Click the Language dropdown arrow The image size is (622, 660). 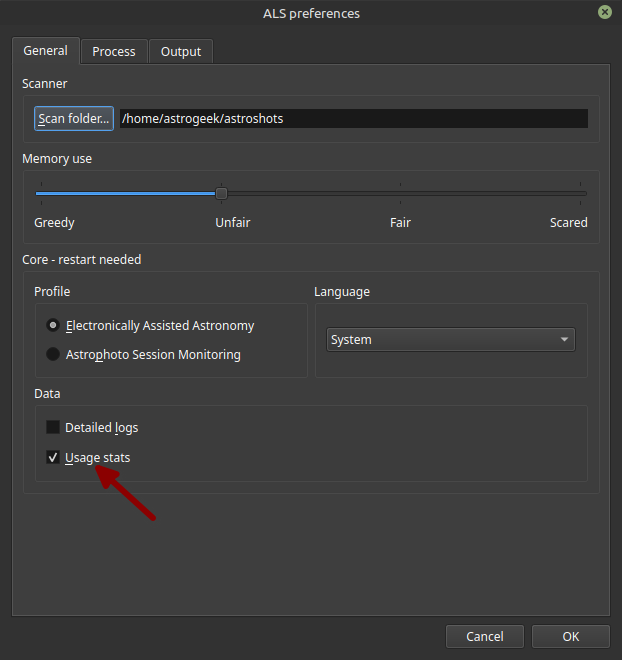point(564,340)
